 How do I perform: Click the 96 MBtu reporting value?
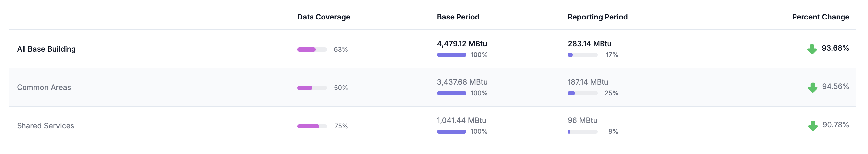coord(582,120)
